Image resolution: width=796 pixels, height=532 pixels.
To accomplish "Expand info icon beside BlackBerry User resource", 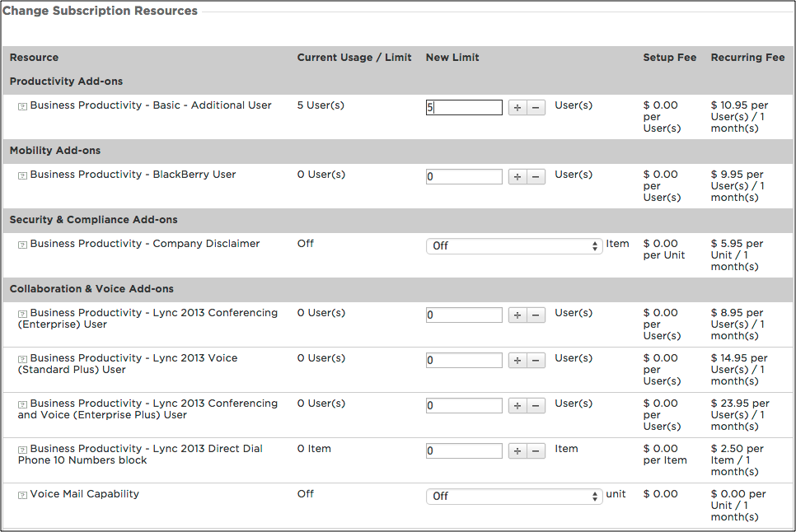I will [22, 175].
